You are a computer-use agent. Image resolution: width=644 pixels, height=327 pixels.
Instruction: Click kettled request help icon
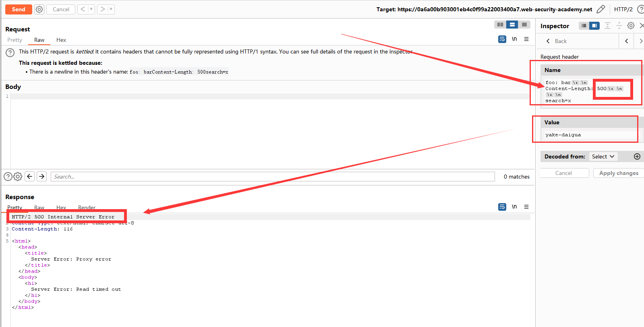coord(10,52)
